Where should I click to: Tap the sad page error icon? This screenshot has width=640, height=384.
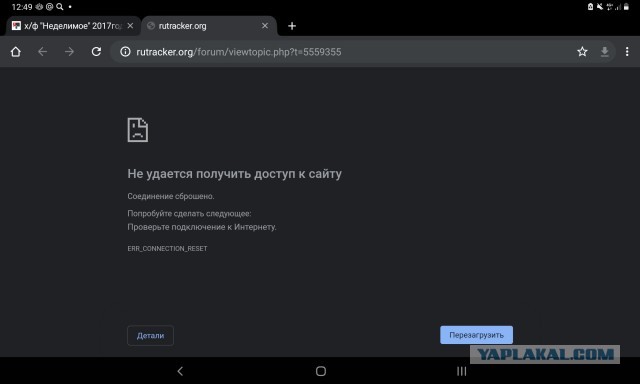pos(138,130)
